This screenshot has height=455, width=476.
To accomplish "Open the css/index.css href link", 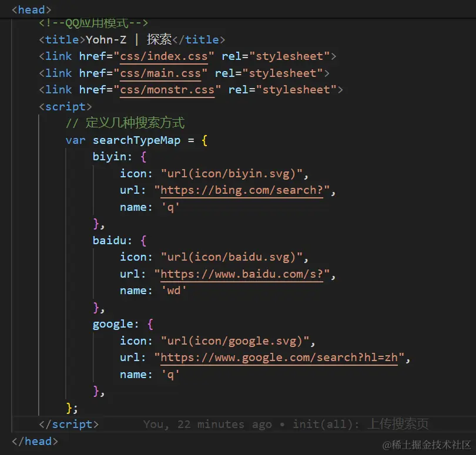I will [x=164, y=56].
